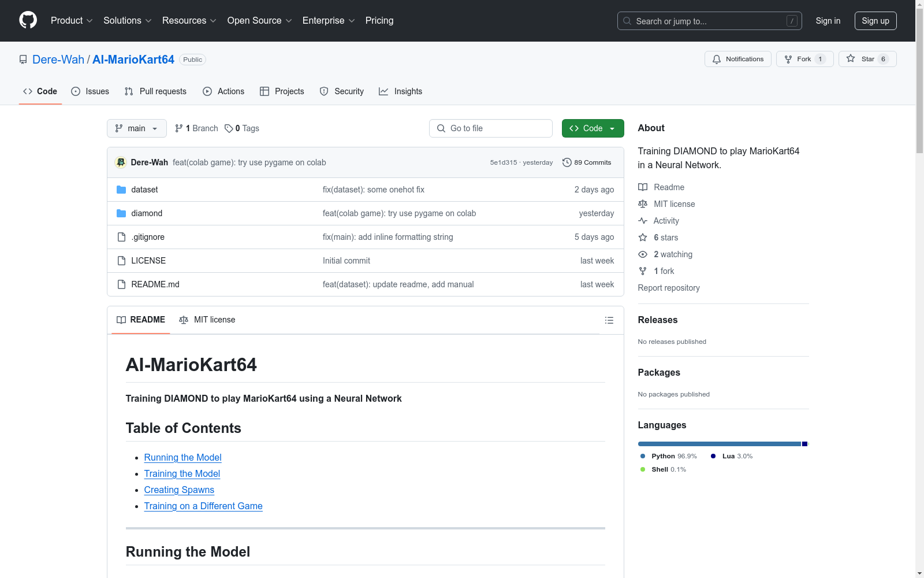The height and width of the screenshot is (578, 924).
Task: Expand the Open Source menu
Action: (x=259, y=20)
